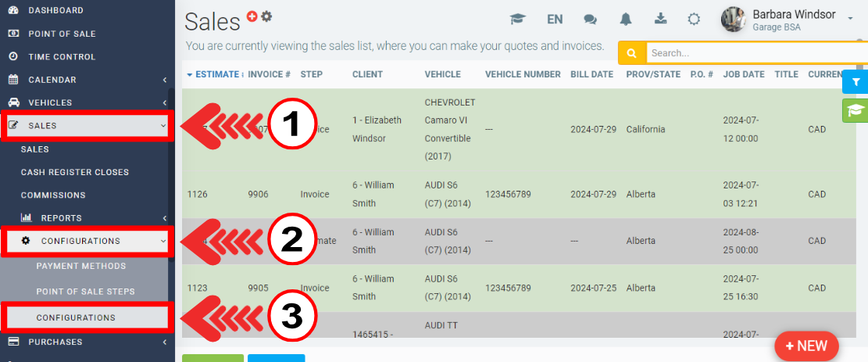
Task: Toggle the theme brightness icon in header
Action: 694,19
